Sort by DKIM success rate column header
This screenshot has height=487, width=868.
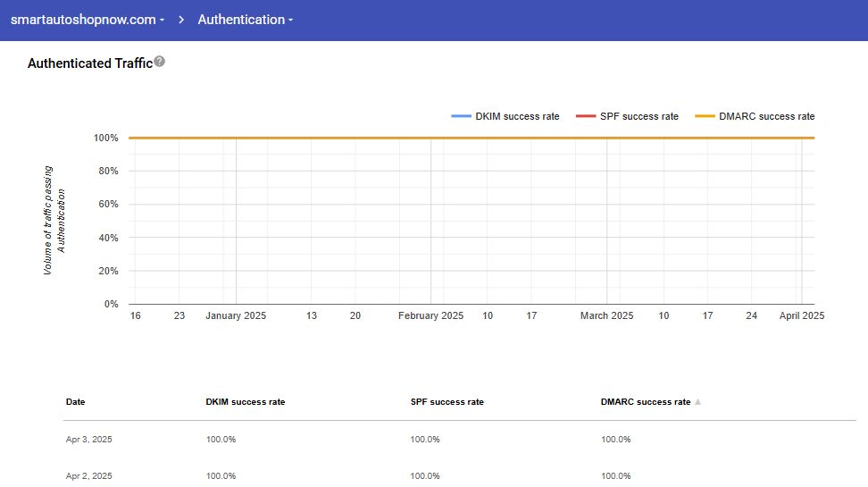click(246, 402)
